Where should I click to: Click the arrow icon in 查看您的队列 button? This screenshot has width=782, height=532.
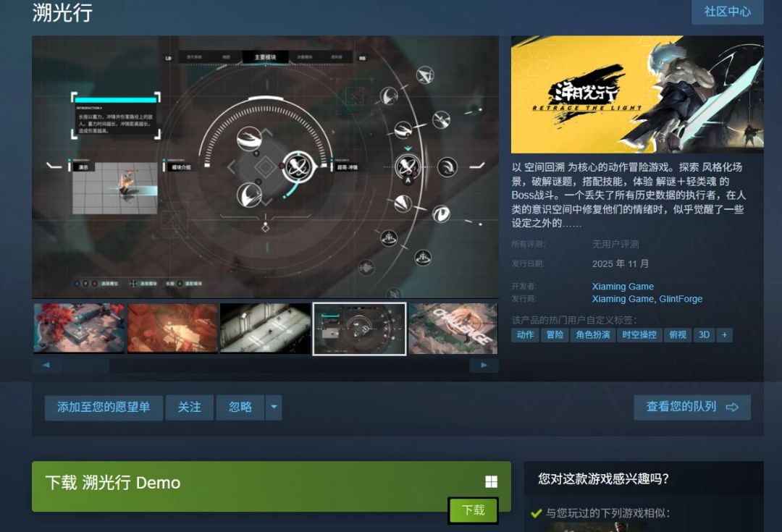(x=732, y=408)
